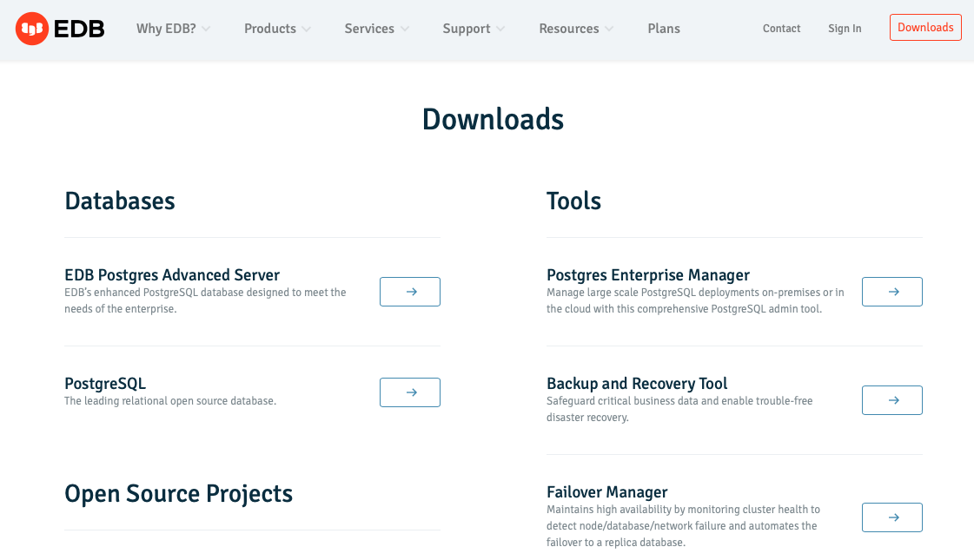Open Failover Manager arrow button
974x560 pixels.
pyautogui.click(x=891, y=517)
